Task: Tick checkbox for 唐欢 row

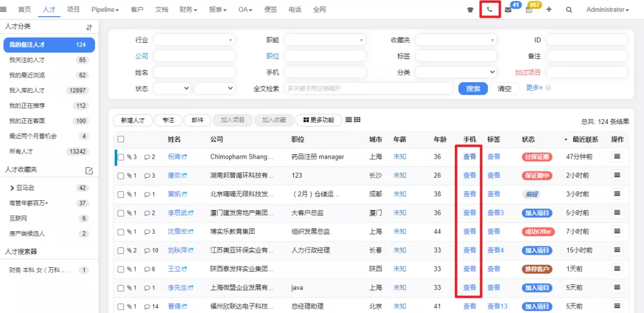Action: click(120, 176)
